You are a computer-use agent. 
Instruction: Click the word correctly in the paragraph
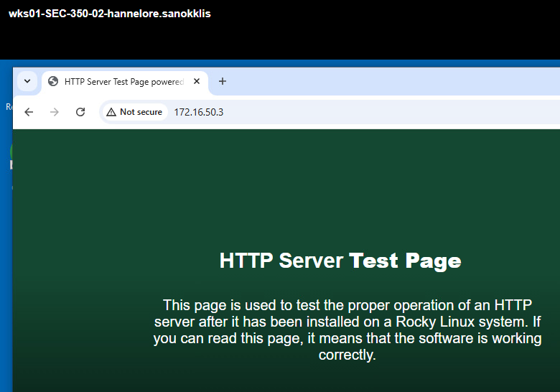click(x=347, y=355)
